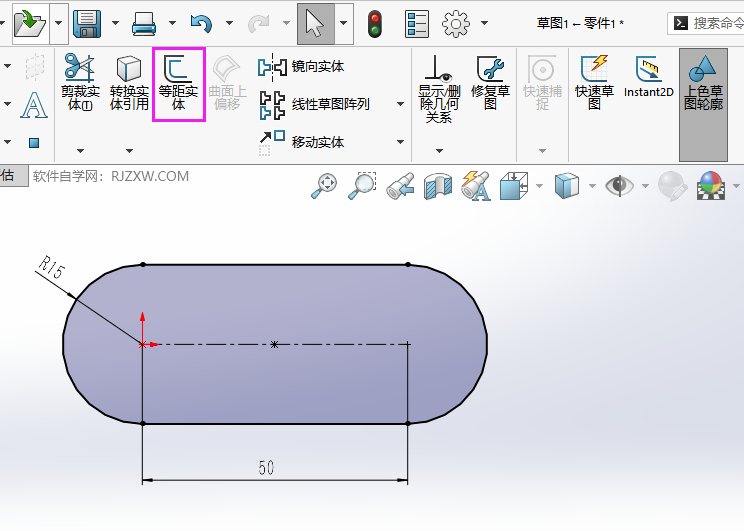Expand the Move Entities dropdown arrow
The width and height of the screenshot is (744, 531).
[400, 142]
